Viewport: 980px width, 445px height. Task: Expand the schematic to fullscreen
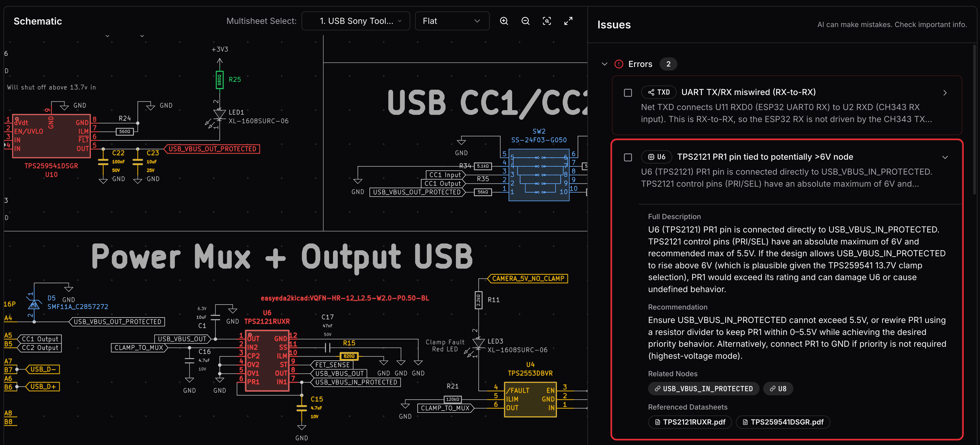click(x=568, y=21)
